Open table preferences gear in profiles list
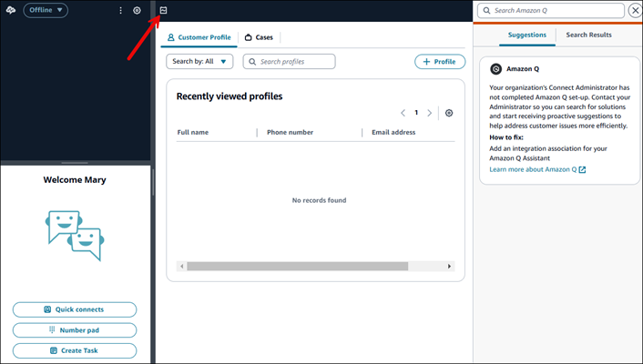643x364 pixels. coord(449,113)
